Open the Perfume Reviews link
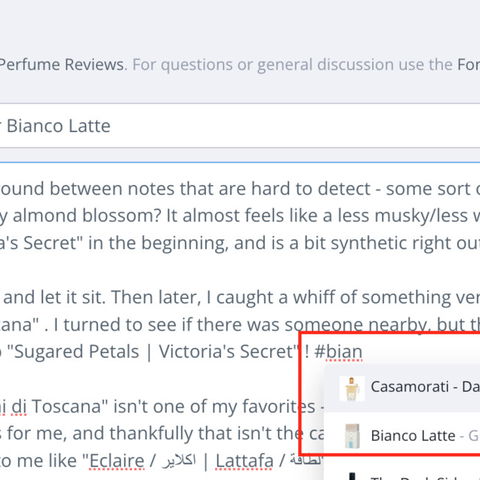 pyautogui.click(x=62, y=65)
